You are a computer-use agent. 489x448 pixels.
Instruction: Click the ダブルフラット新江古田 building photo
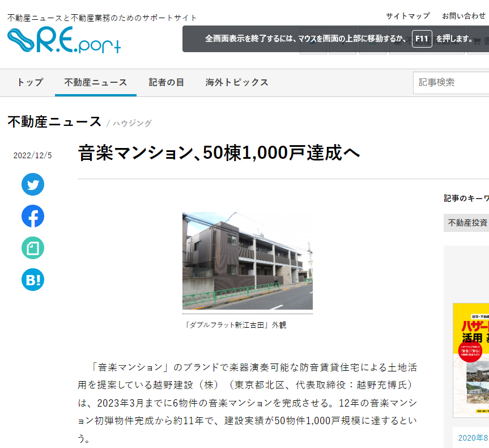click(x=247, y=261)
